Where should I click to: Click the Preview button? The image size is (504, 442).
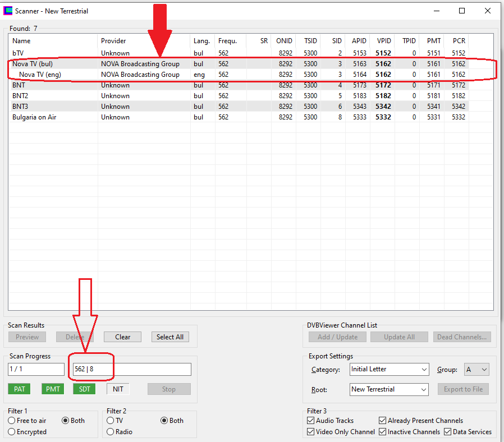[x=27, y=337]
